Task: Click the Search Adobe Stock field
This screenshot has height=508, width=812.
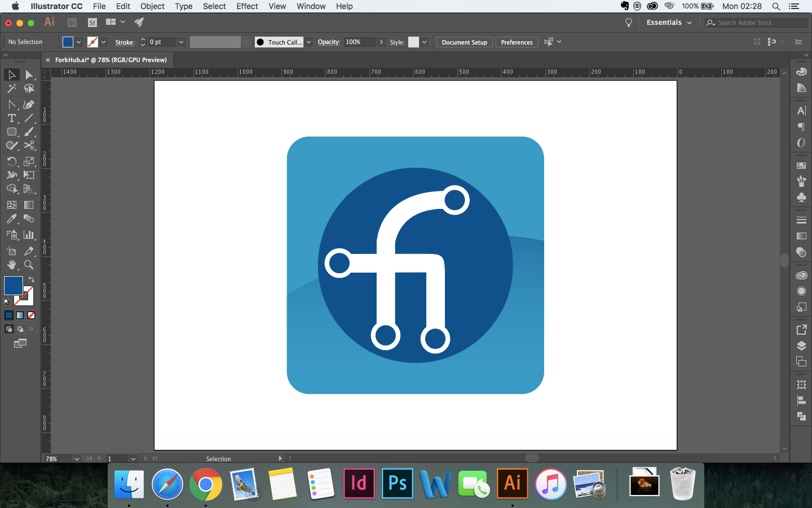Action: (756, 23)
